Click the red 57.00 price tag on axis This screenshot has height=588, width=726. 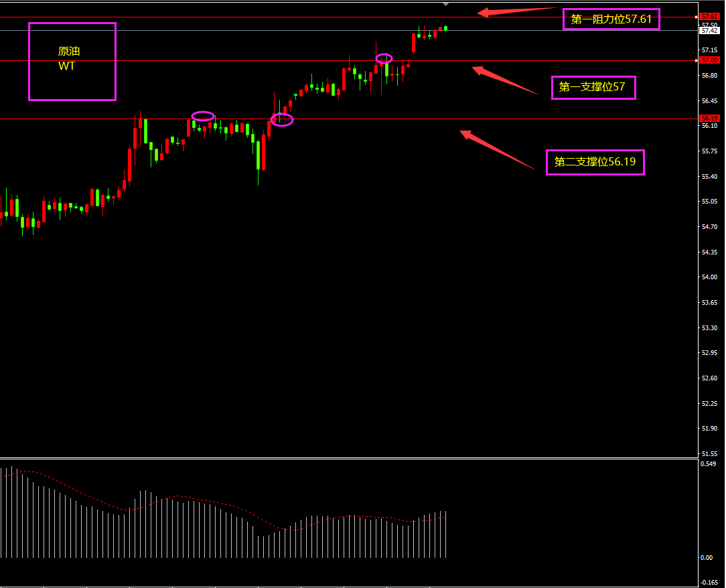pyautogui.click(x=709, y=60)
